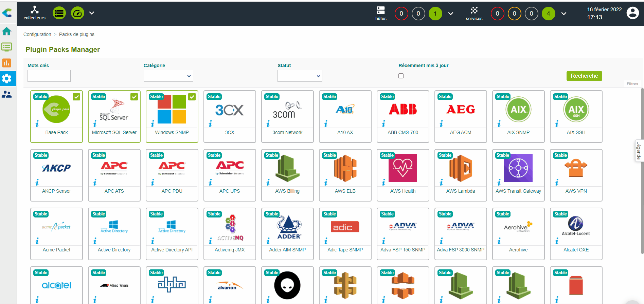Open the Légende side tab
Image resolution: width=644 pixels, height=304 pixels.
click(639, 151)
